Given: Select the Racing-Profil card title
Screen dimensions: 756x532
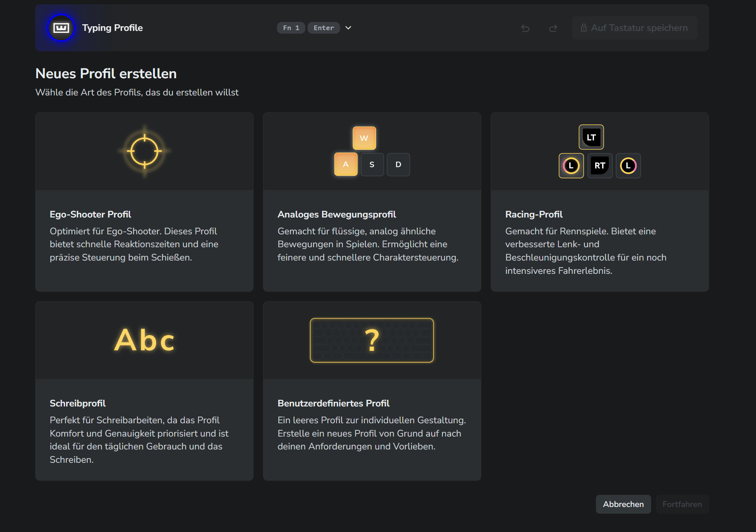Looking at the screenshot, I should point(534,214).
